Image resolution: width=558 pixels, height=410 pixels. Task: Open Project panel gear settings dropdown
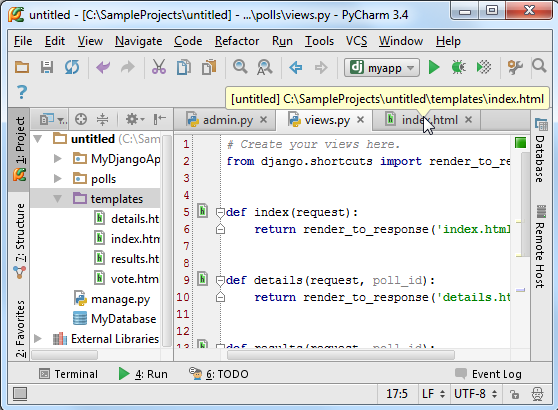pyautogui.click(x=135, y=119)
